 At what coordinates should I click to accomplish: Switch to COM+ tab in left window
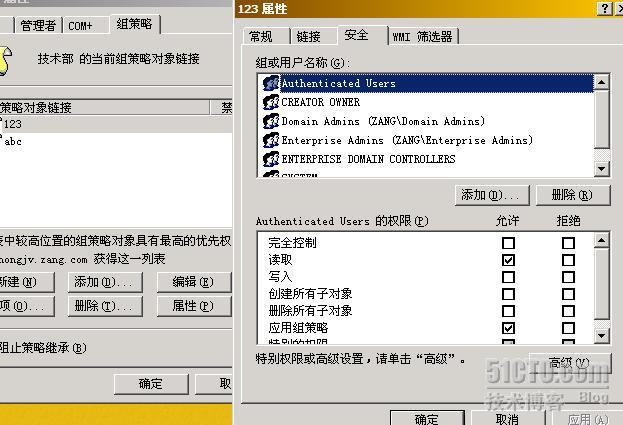pyautogui.click(x=86, y=26)
